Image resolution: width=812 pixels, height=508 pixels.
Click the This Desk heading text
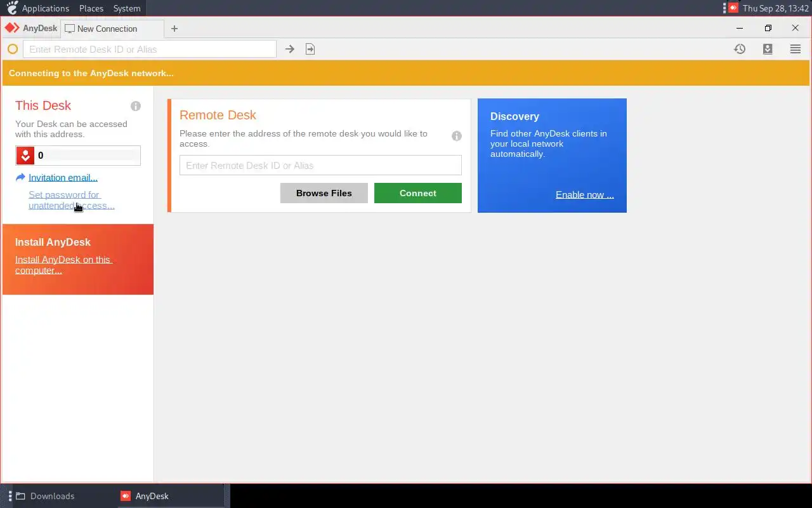tap(43, 105)
